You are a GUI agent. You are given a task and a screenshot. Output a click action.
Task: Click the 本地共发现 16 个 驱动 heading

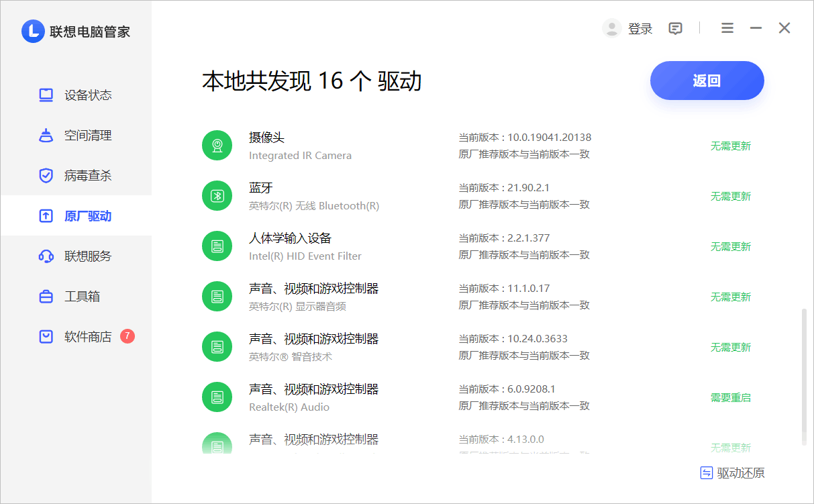click(312, 81)
